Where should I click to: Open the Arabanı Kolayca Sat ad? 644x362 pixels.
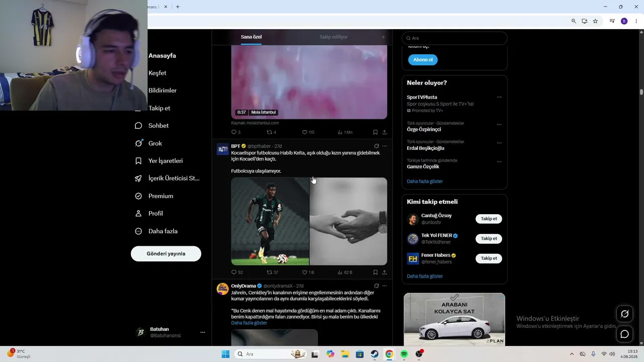pos(454,319)
